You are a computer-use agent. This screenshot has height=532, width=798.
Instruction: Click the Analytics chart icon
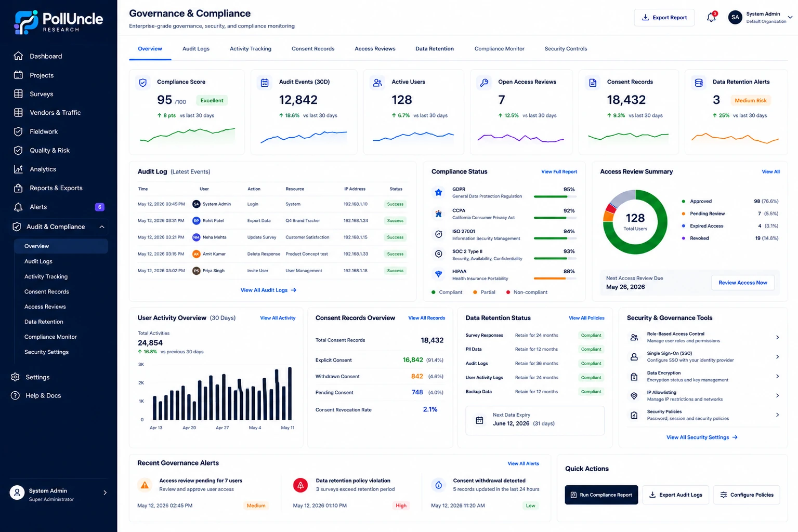coord(18,169)
